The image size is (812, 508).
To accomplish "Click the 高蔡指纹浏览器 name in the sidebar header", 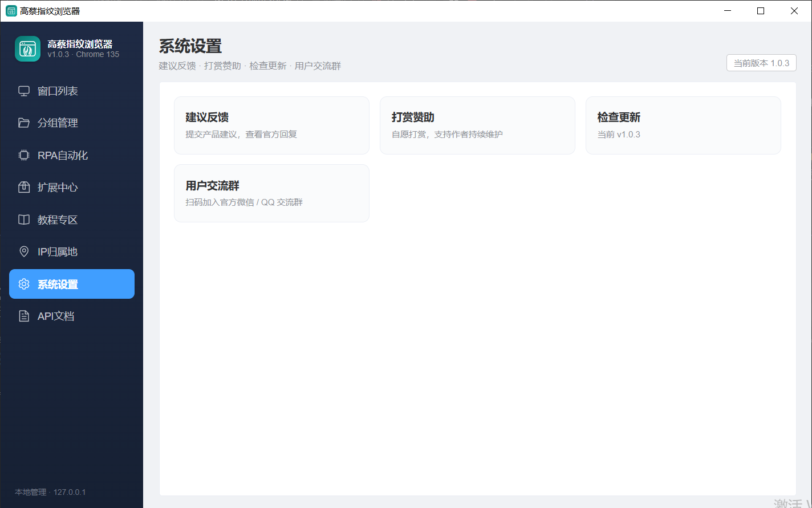I will [80, 44].
